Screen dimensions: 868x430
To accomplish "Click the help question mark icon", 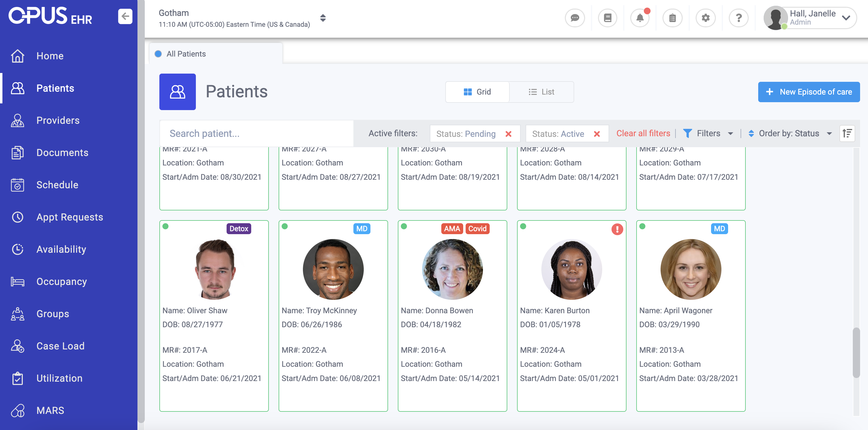I will pyautogui.click(x=739, y=18).
